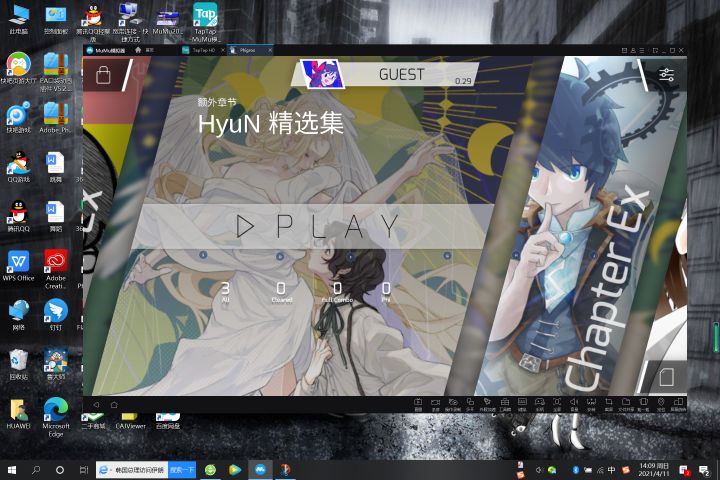Toggle fullscreen from MuMu toolbar
720x480 pixels.
coord(557,404)
